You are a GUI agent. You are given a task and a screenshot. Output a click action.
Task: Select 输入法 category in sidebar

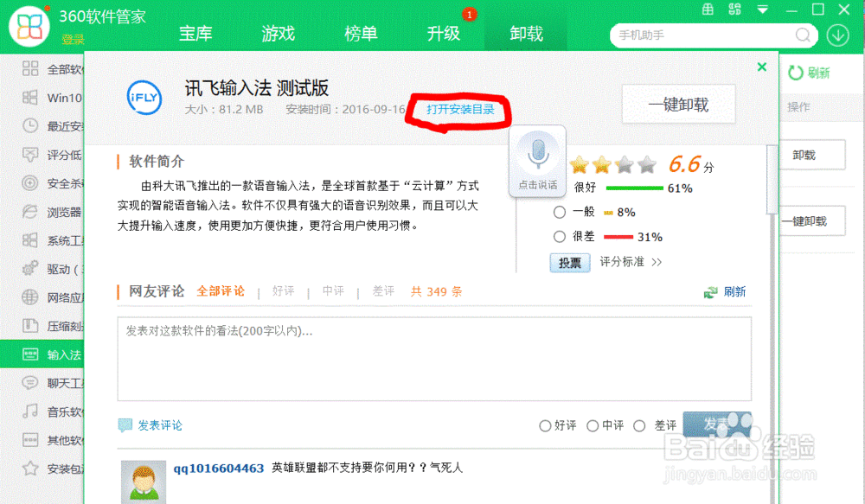pos(42,354)
